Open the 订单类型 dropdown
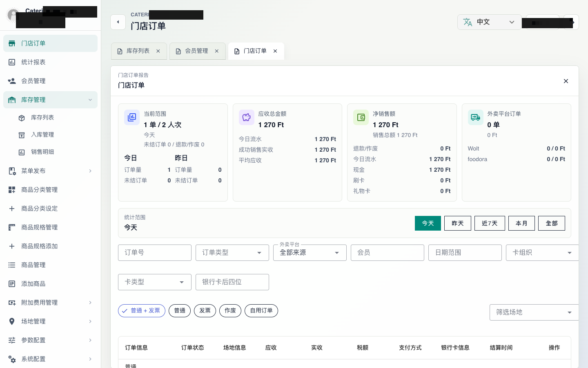 (x=232, y=253)
